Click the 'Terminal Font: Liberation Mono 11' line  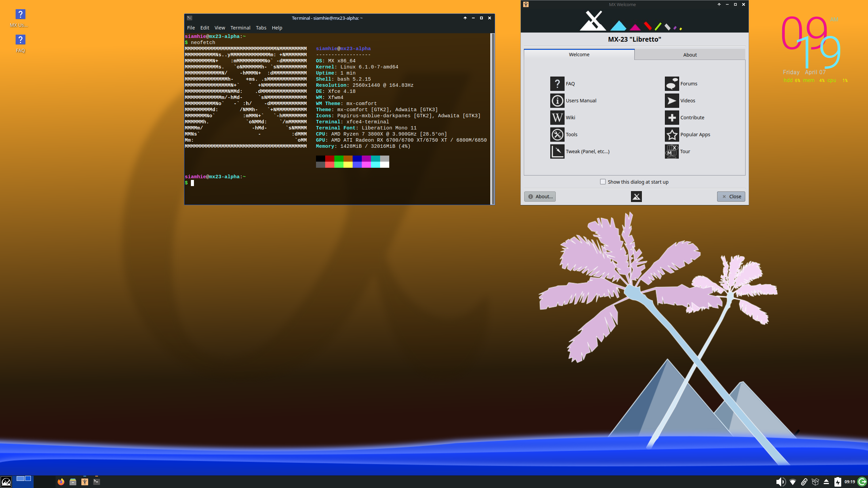366,128
